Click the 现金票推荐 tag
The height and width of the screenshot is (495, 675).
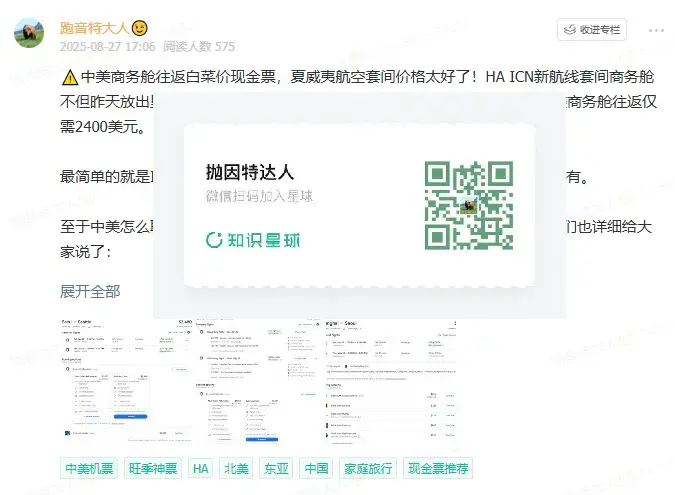pyautogui.click(x=438, y=468)
